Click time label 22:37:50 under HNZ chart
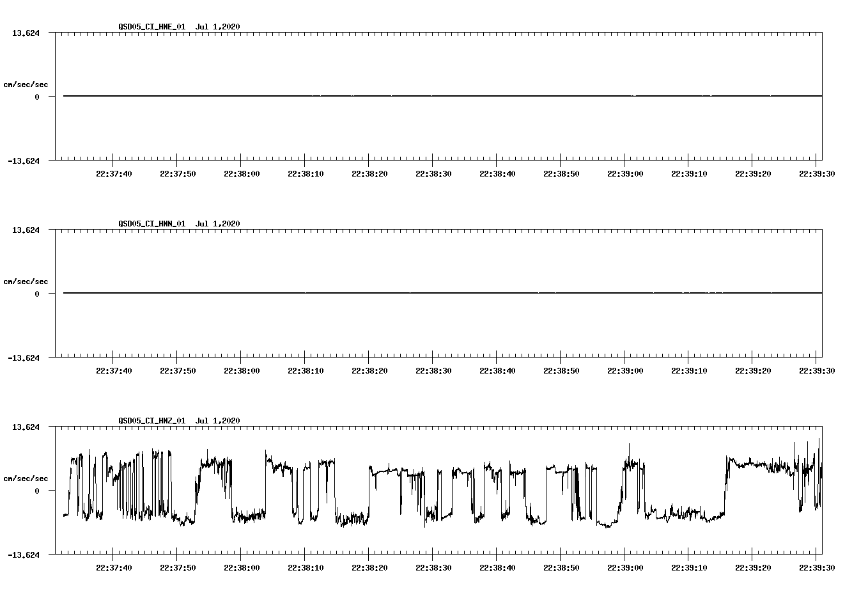The image size is (868, 591). click(x=178, y=567)
